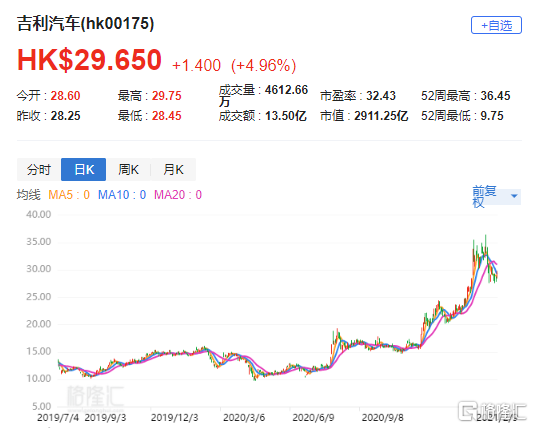The height and width of the screenshot is (428, 533).
Task: Click 市值 value 2911.25亿
Action: [x=381, y=116]
